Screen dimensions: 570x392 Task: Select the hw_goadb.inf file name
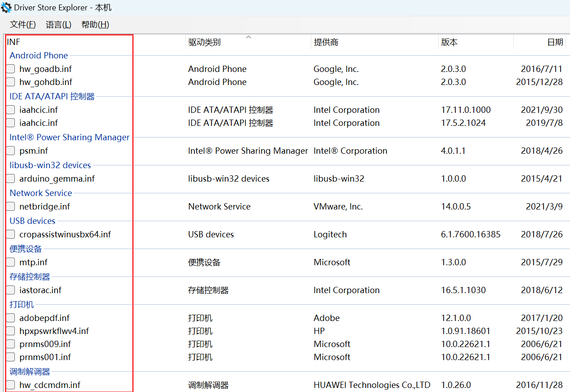coord(45,69)
